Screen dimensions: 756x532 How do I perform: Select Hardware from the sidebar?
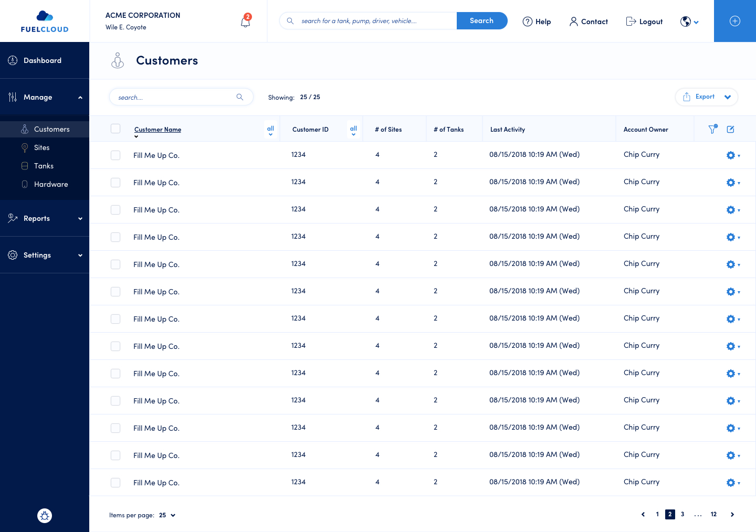(51, 184)
